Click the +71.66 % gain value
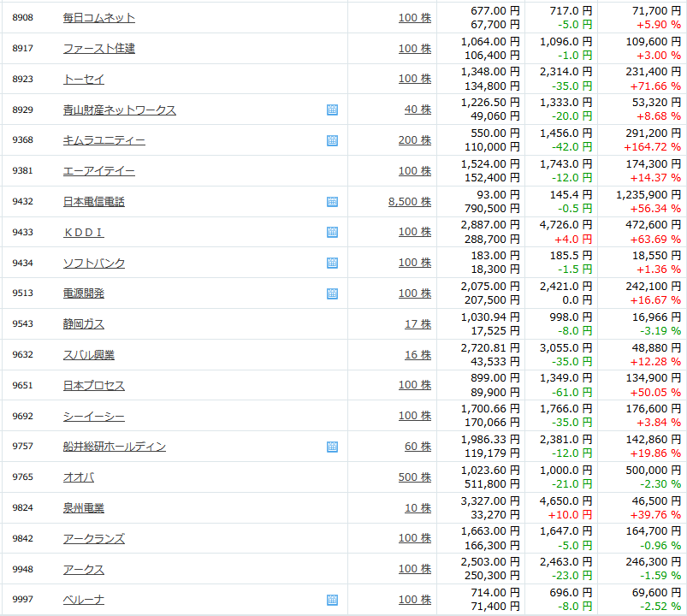 pos(655,86)
